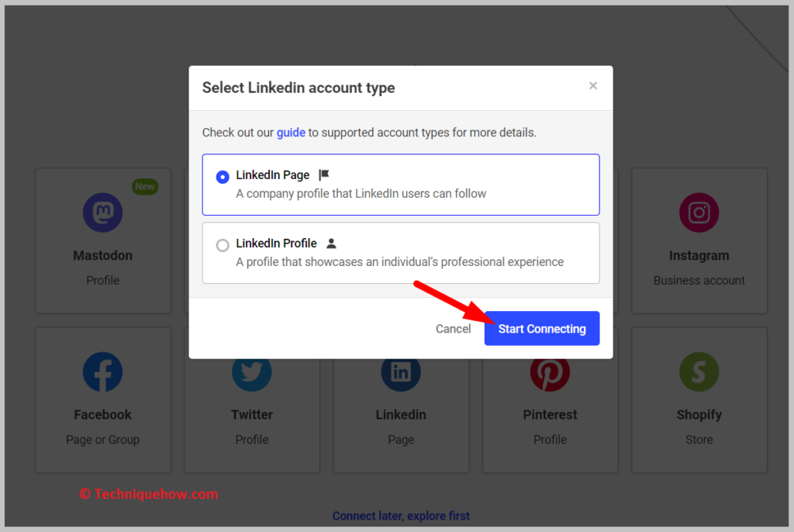Viewport: 794px width, 532px height.
Task: Click the 'Business account' label under Instagram
Action: [x=699, y=280]
